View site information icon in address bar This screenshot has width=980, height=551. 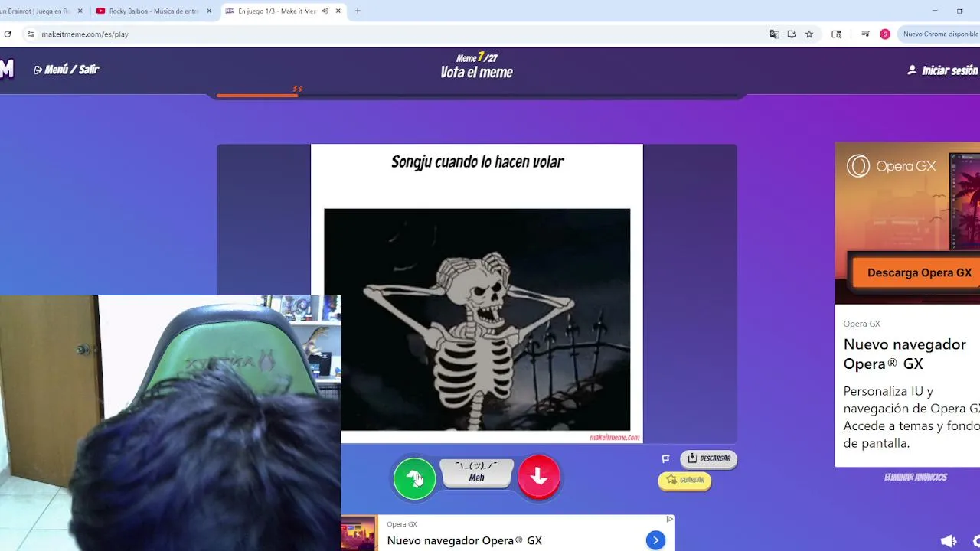(x=31, y=34)
